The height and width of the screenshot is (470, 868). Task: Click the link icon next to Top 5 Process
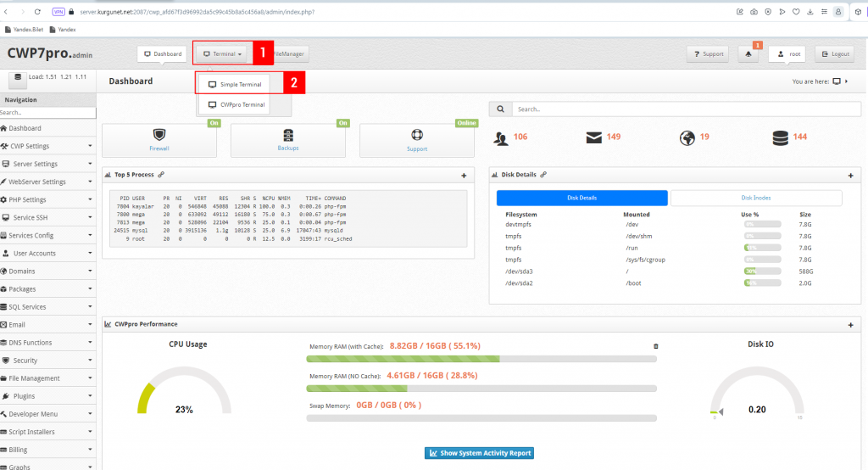coord(161,175)
